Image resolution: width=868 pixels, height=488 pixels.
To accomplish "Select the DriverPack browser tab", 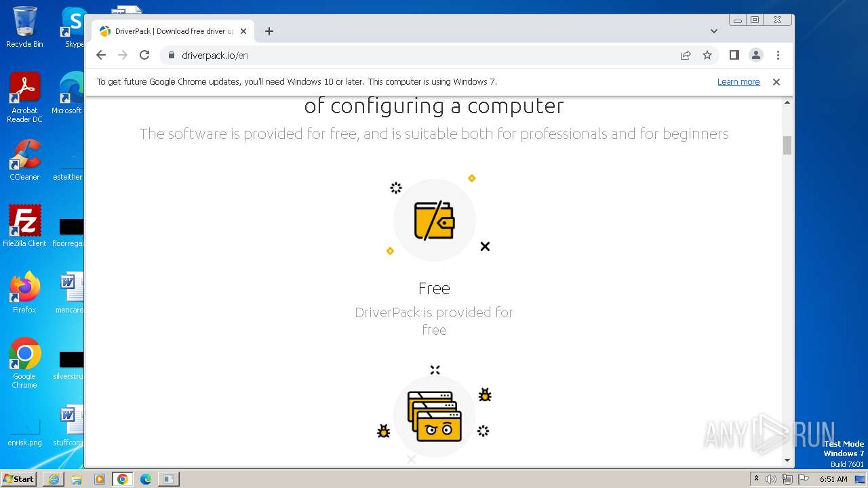I will (x=173, y=31).
